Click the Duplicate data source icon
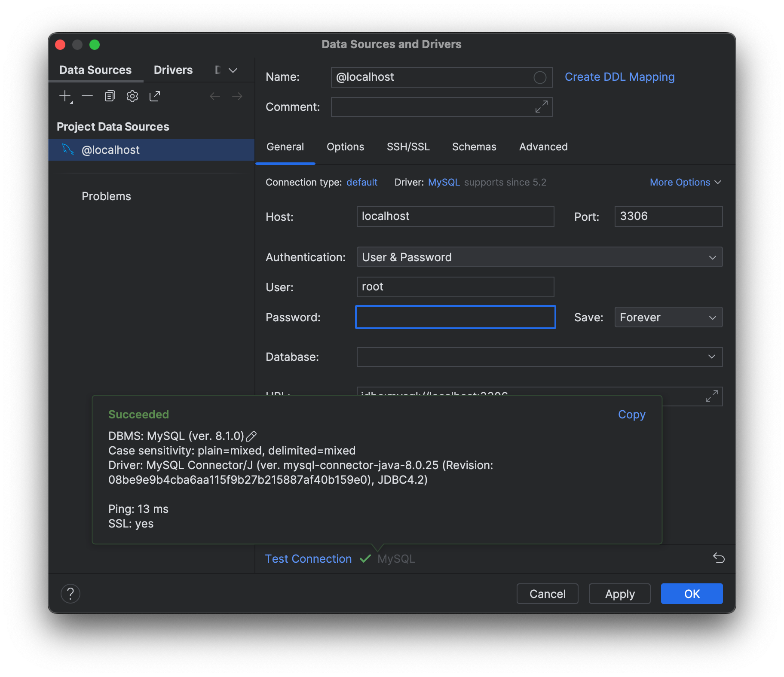784x677 pixels. pyautogui.click(x=110, y=96)
